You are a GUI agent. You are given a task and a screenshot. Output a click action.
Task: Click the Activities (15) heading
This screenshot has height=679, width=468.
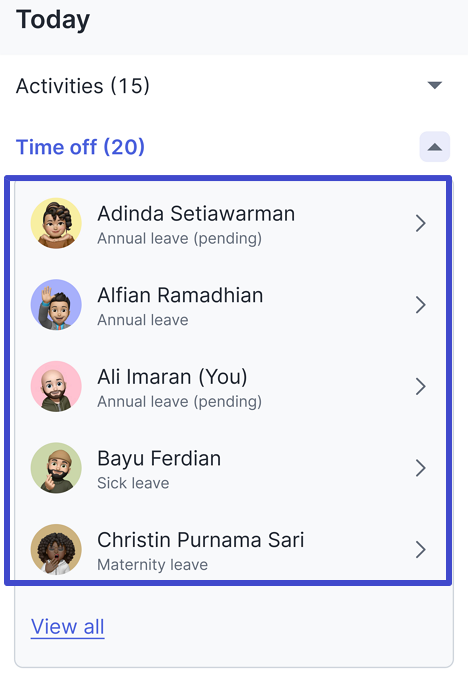[x=83, y=86]
